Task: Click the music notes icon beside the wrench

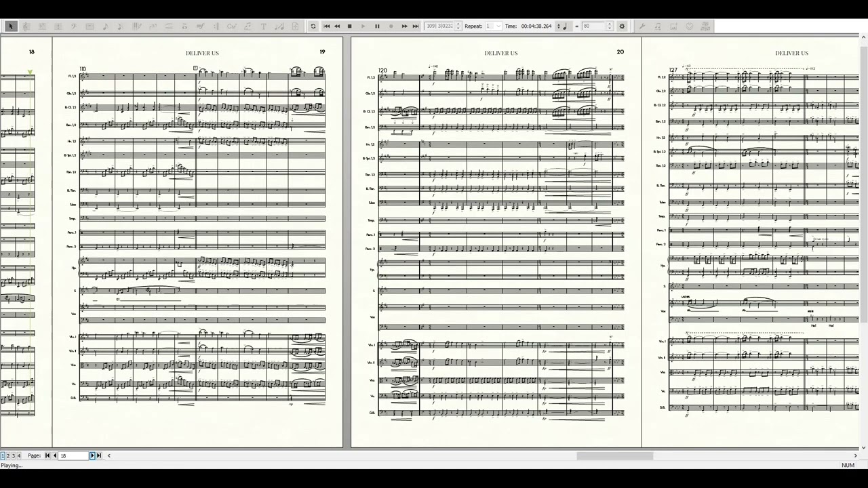Action: click(658, 26)
